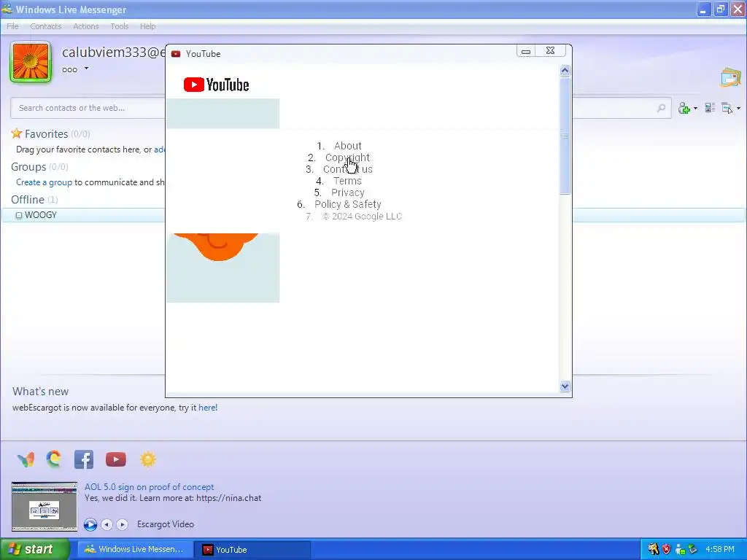
Task: Click the Terms link
Action: 347,181
